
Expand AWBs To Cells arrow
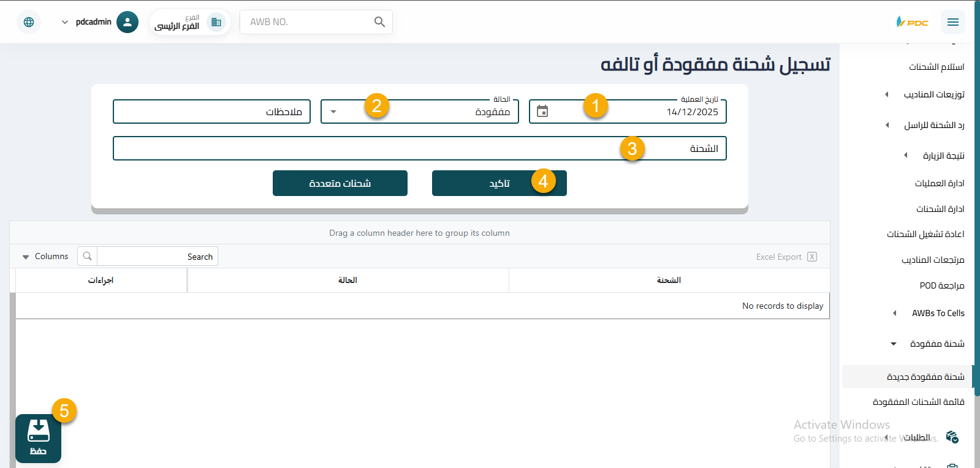tap(894, 313)
